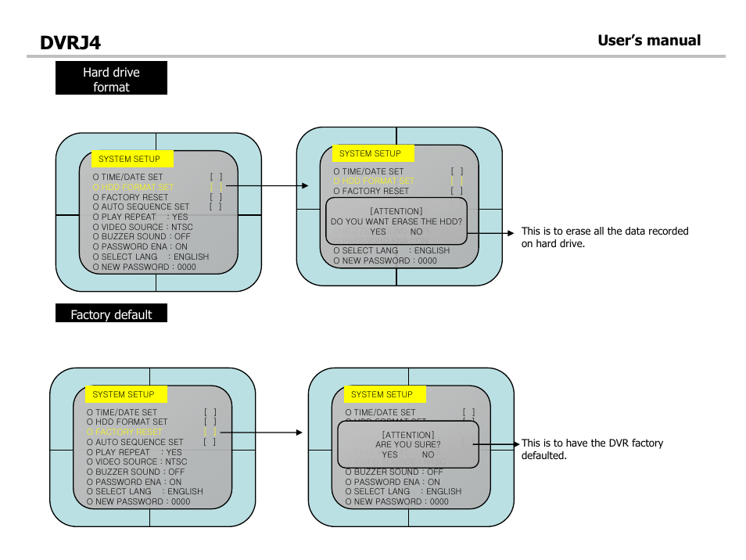Select VIDEO SOURCE : NTSC in Hard drive format's first screen
The image size is (746, 560).
[143, 227]
